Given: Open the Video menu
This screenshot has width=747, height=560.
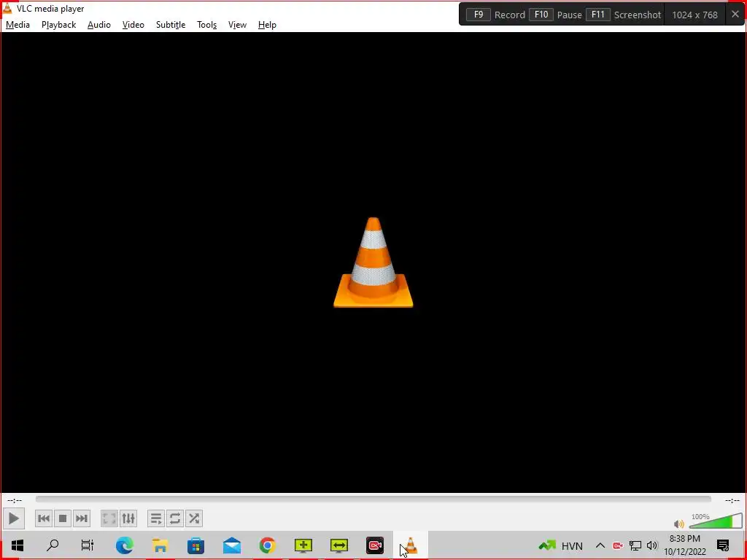Looking at the screenshot, I should tap(133, 25).
